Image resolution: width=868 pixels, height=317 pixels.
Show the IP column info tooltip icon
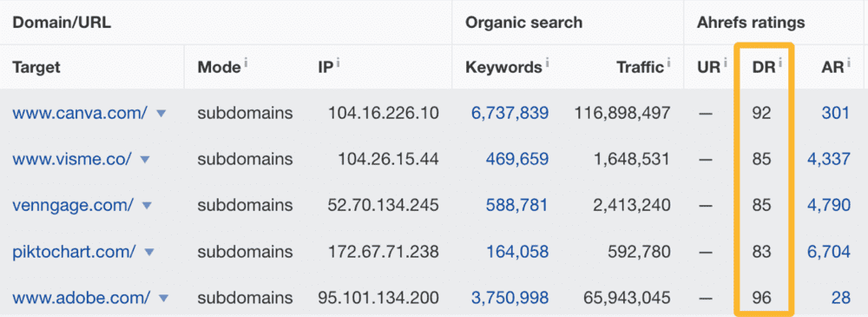click(x=338, y=63)
